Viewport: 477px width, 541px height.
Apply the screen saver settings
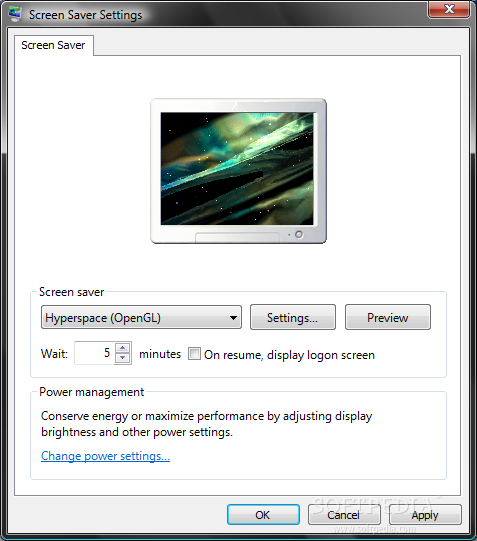pyautogui.click(x=425, y=515)
